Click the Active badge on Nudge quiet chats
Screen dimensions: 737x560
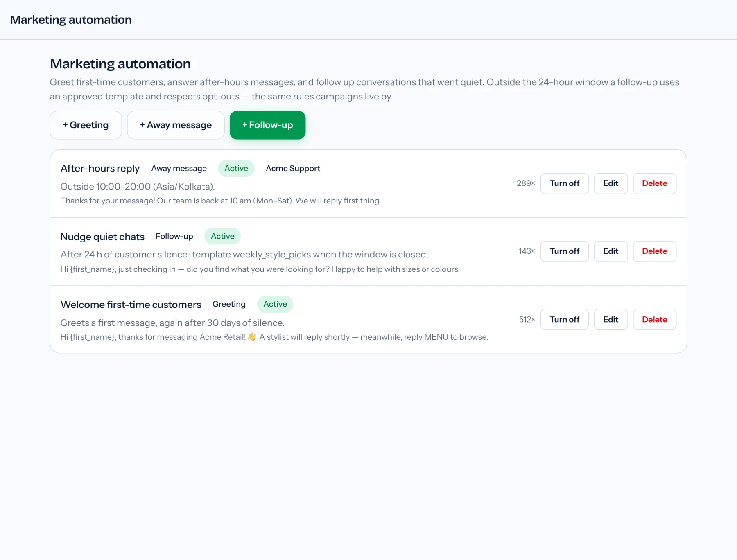click(222, 236)
